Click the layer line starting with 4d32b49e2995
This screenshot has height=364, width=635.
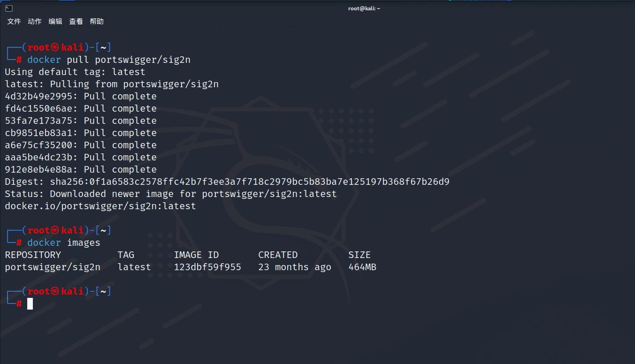pyautogui.click(x=81, y=96)
